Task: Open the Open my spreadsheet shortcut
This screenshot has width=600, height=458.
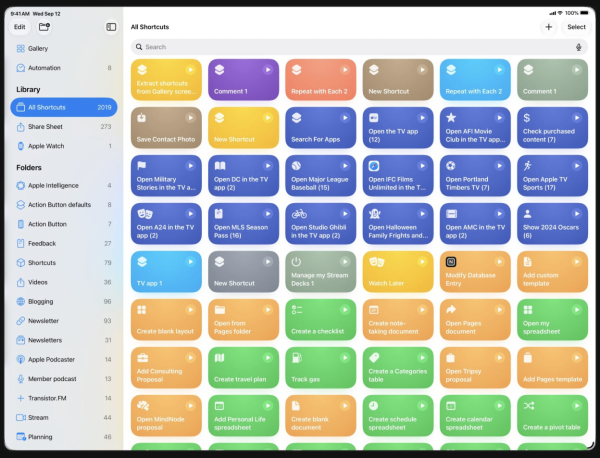Action: point(552,319)
